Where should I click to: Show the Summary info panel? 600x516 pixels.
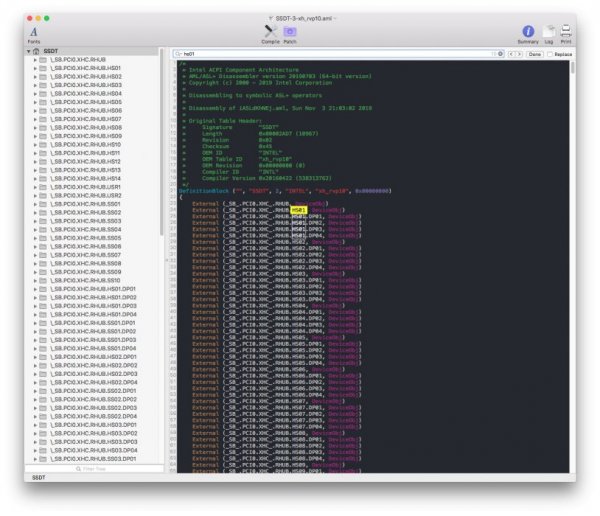coord(528,34)
